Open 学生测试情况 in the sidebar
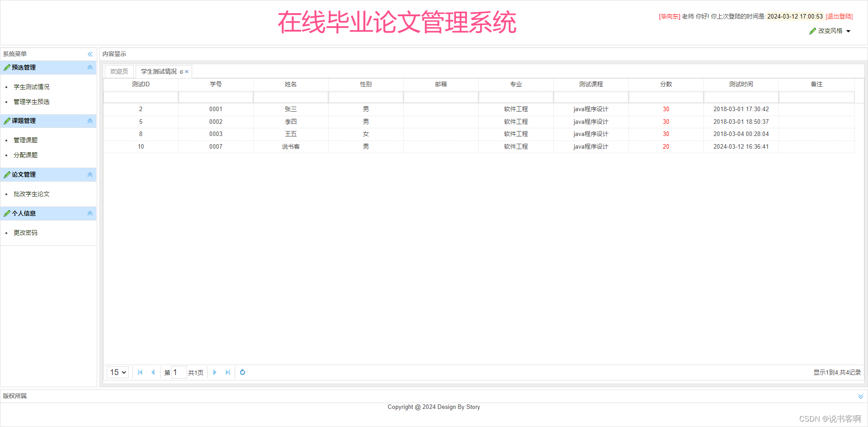 pos(32,87)
